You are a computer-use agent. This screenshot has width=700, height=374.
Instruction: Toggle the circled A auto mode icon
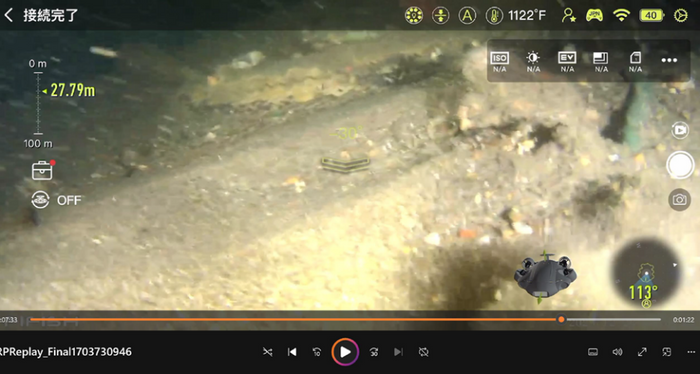point(467,16)
